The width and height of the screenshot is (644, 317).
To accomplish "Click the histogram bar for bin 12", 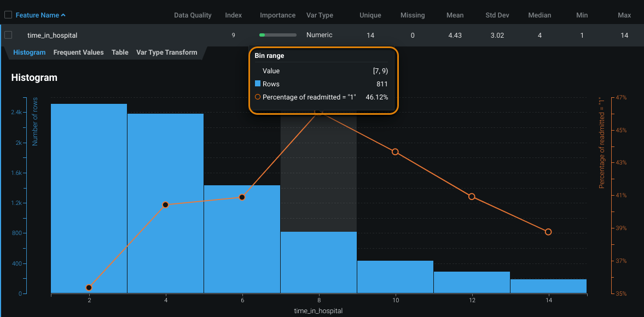I will tap(472, 282).
